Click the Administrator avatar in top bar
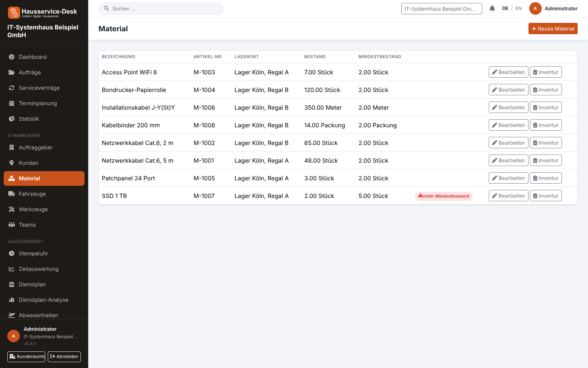 click(x=535, y=8)
